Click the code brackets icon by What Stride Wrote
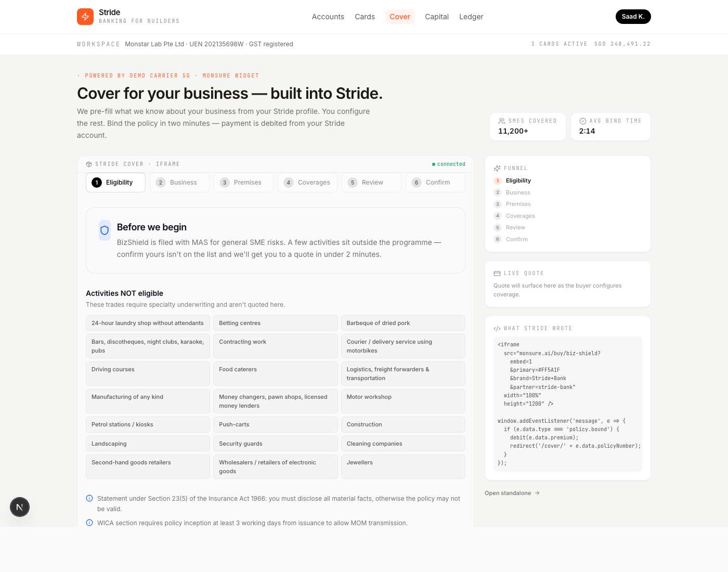 pyautogui.click(x=497, y=329)
